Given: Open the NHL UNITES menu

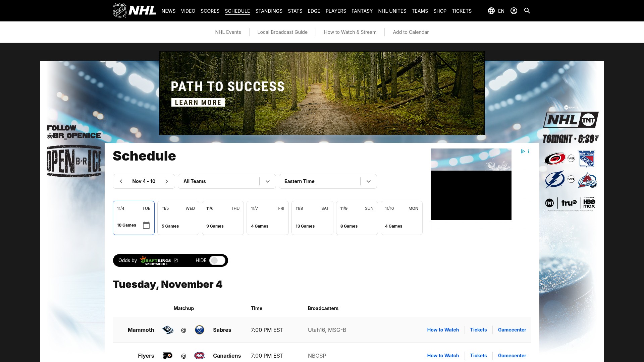Looking at the screenshot, I should (392, 11).
